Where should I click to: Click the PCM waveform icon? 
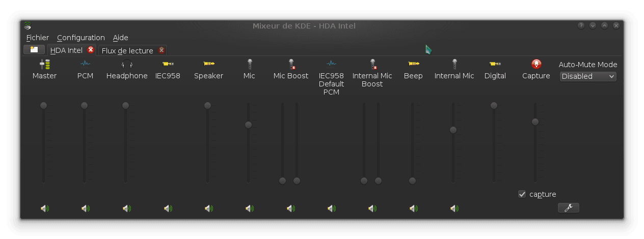point(85,64)
